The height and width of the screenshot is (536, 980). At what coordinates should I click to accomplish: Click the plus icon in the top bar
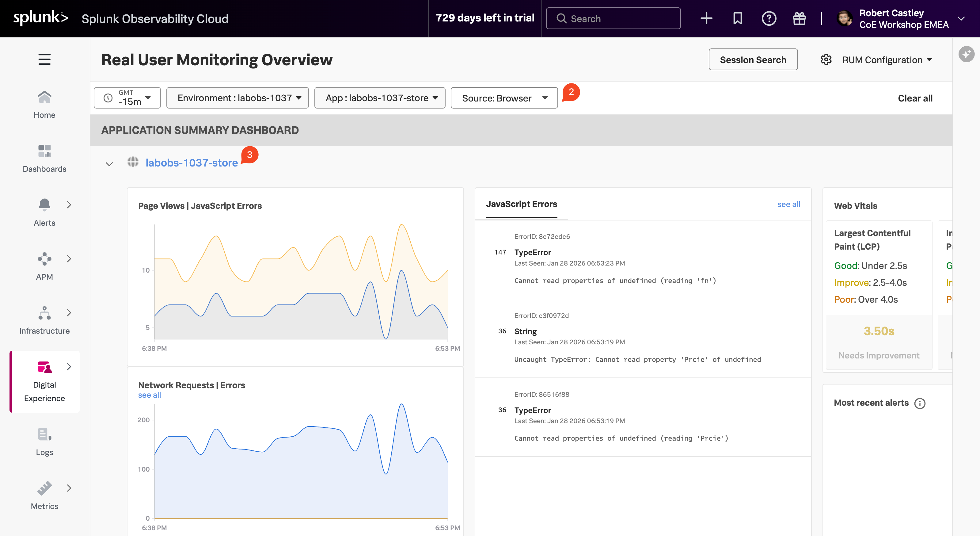coord(706,18)
